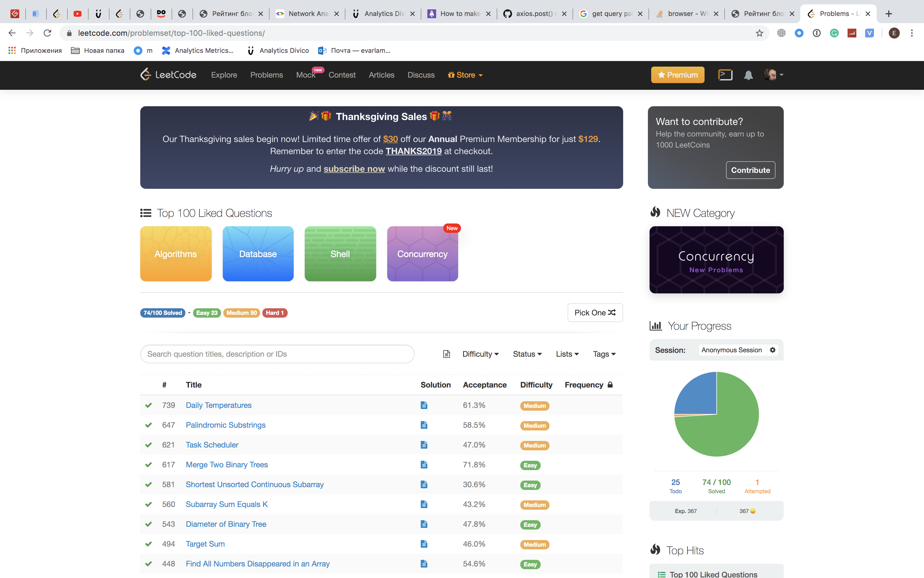Open Target Sum solution icon
Screen dimensions: 924x578
point(424,544)
